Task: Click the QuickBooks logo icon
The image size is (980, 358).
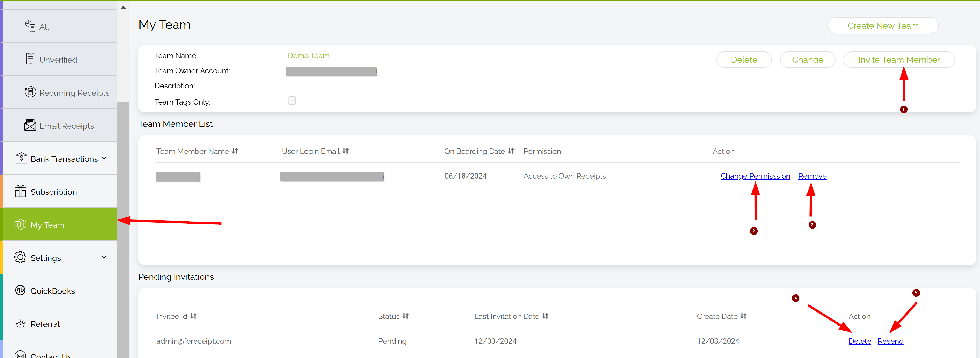Action: point(20,290)
